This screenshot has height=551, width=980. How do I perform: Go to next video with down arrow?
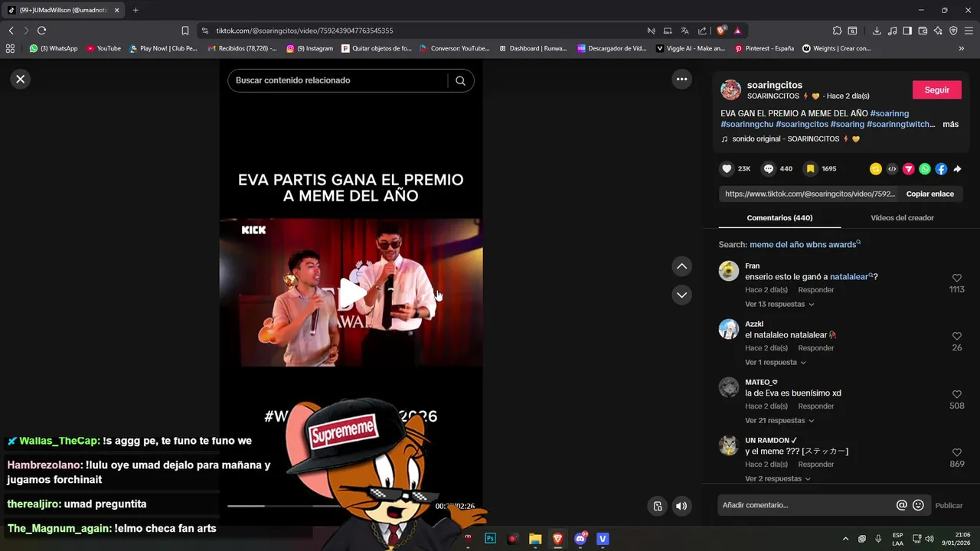pyautogui.click(x=681, y=295)
